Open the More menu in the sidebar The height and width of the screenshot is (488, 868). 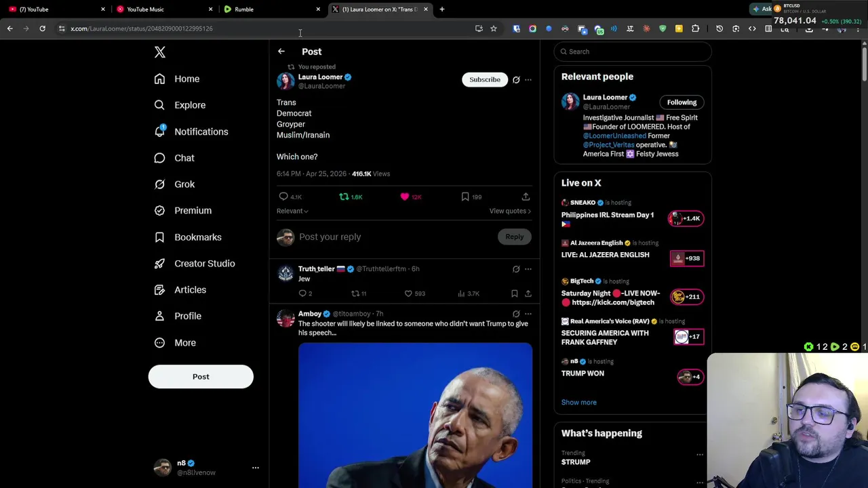tap(174, 343)
